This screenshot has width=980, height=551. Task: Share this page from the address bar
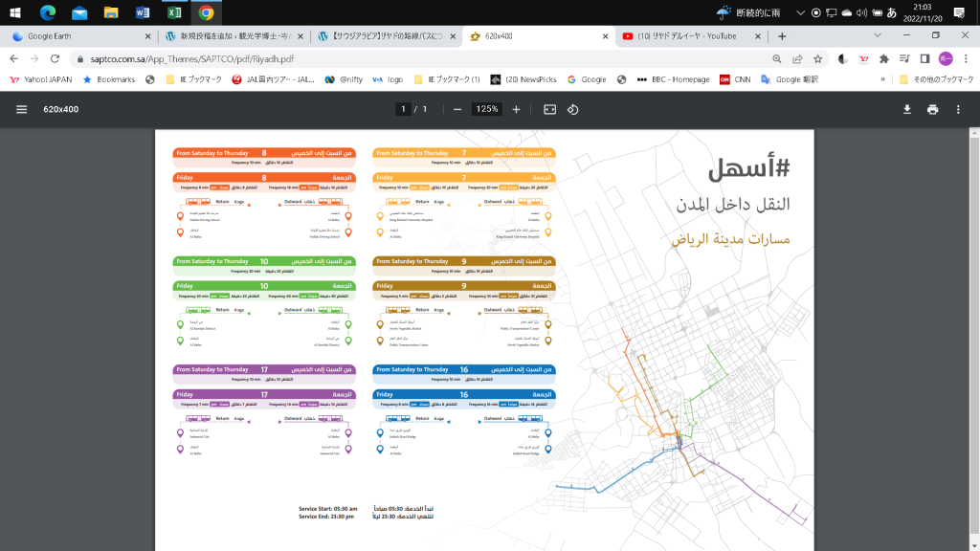(x=797, y=58)
